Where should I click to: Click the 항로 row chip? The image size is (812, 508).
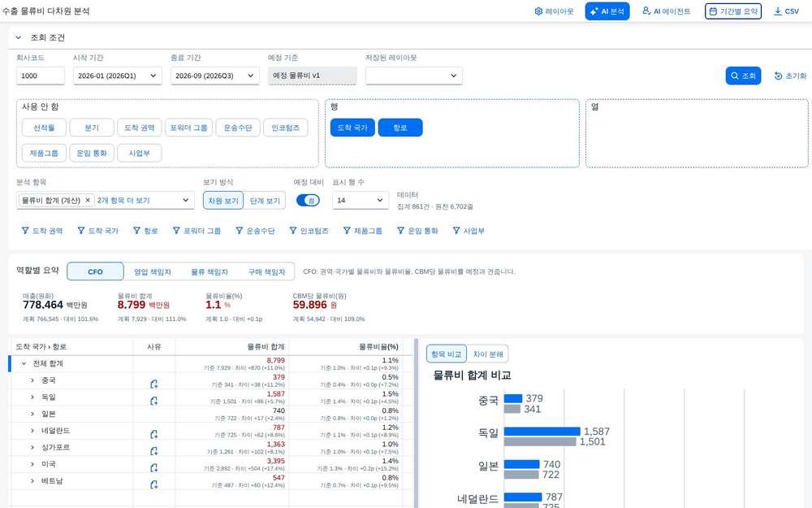coord(400,128)
